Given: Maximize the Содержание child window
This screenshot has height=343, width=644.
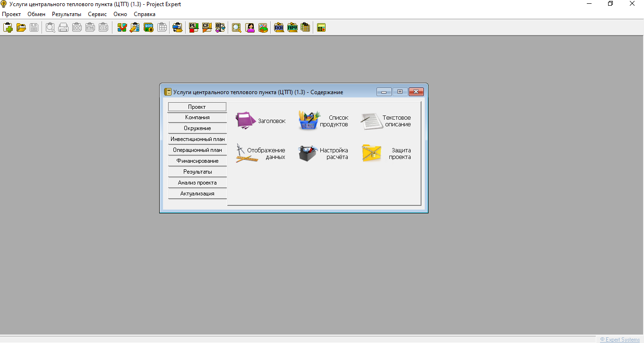Looking at the screenshot, I should (x=400, y=92).
